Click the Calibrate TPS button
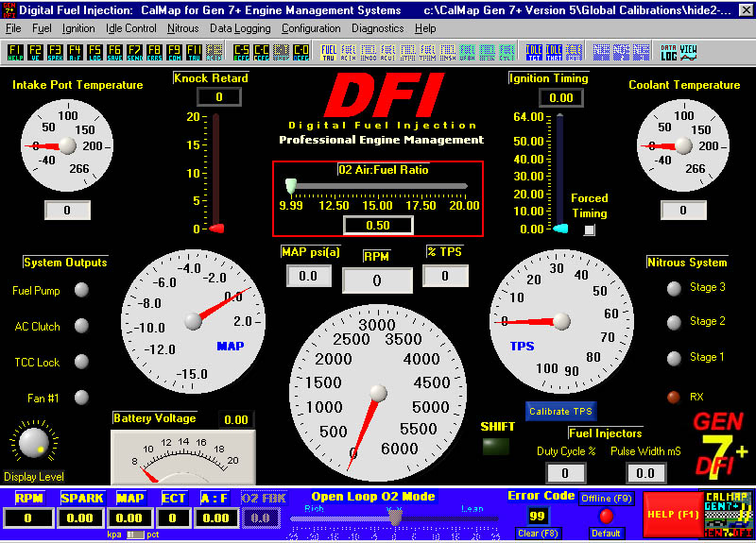This screenshot has height=543, width=756. tap(560, 412)
